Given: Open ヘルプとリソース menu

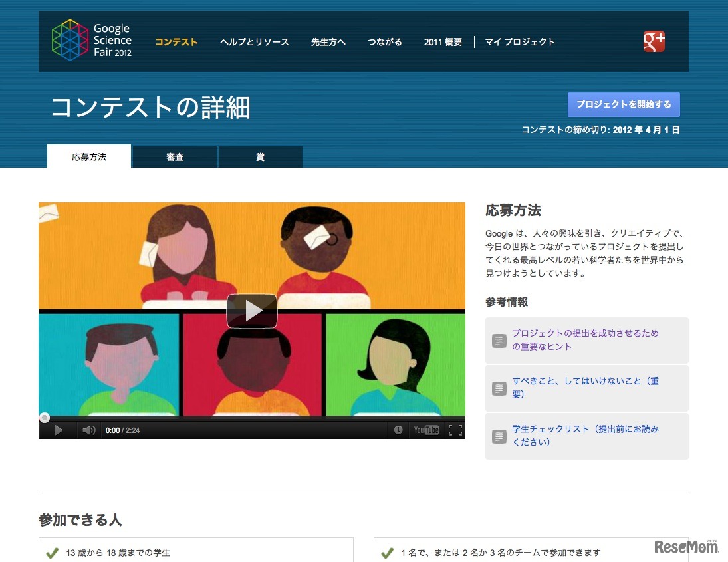Looking at the screenshot, I should [x=255, y=42].
